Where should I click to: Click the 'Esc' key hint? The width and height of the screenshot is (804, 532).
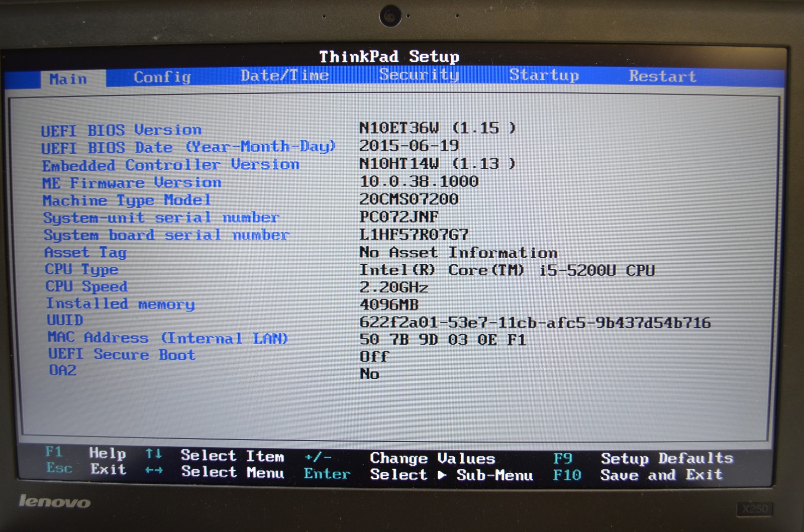coord(60,468)
